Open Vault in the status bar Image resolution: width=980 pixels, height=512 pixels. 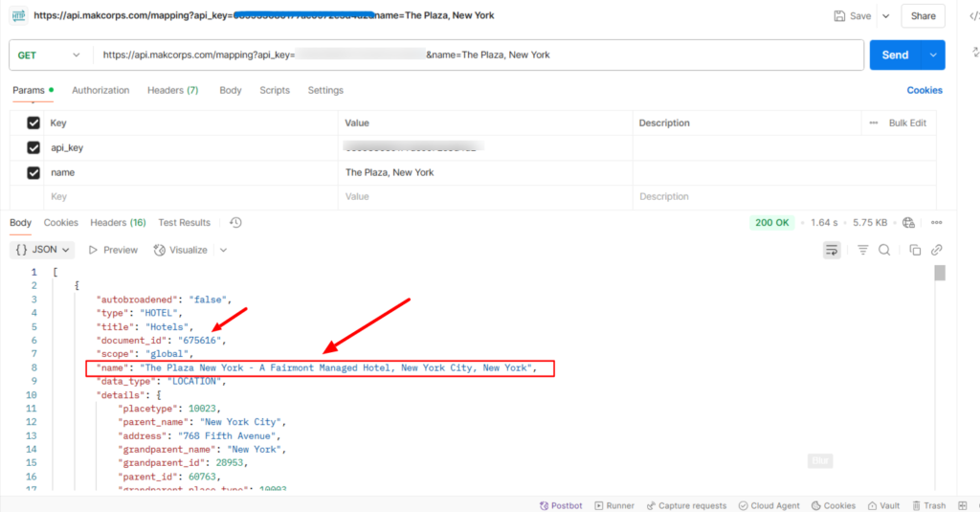[883, 505]
